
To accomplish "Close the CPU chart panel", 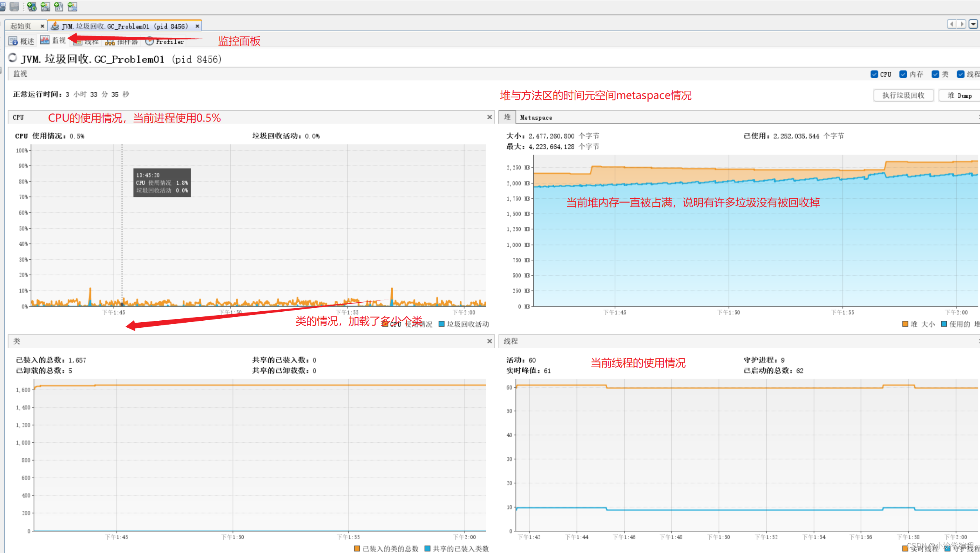I will [490, 117].
